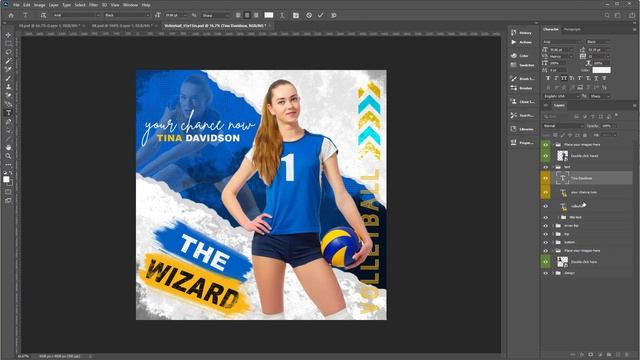Viewport: 640px width, 360px height.
Task: Open the Filter menu
Action: pyautogui.click(x=93, y=5)
